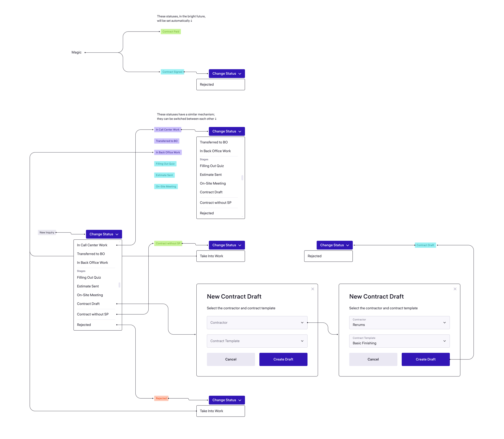The image size is (504, 439).
Task: Select Take Into Work under Rejected status
Action: coord(211,411)
